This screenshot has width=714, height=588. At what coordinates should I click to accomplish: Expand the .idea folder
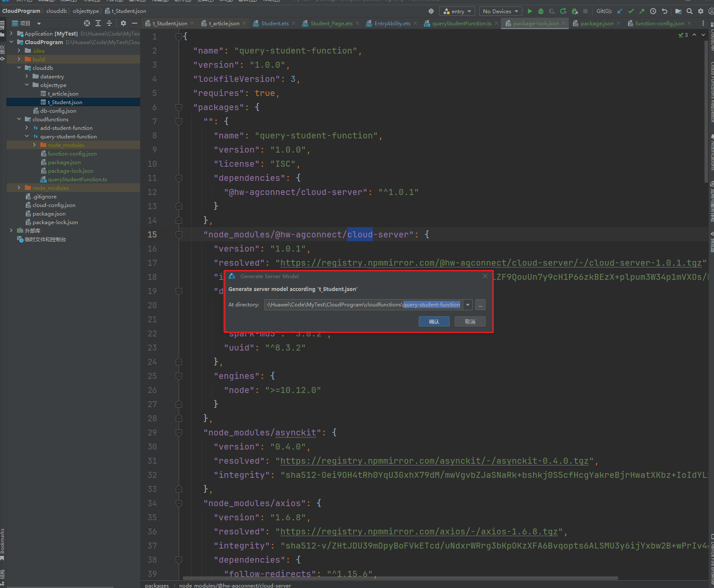tap(19, 51)
